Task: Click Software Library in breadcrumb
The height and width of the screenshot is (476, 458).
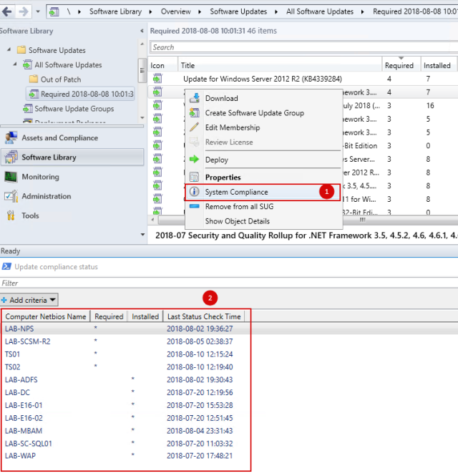Action: (115, 11)
